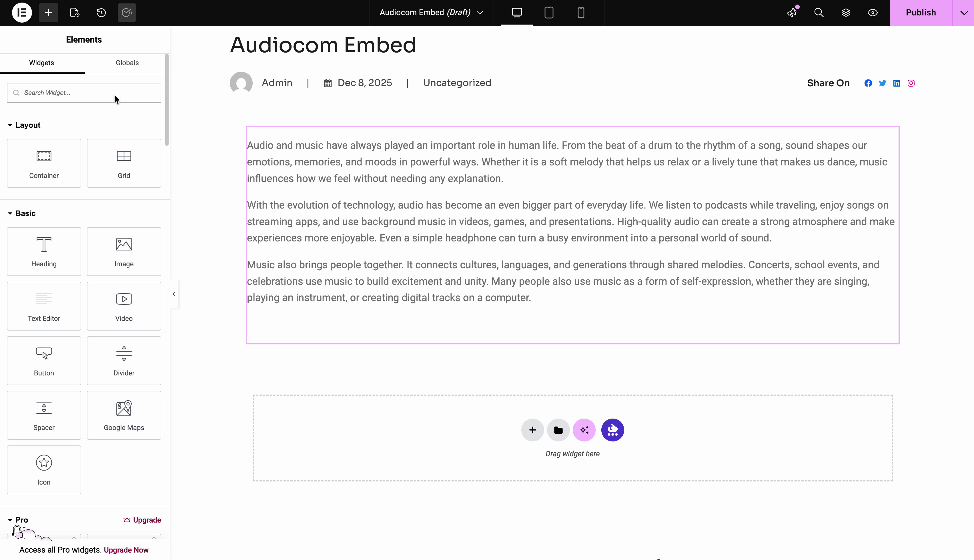Select the Heading widget

click(43, 251)
